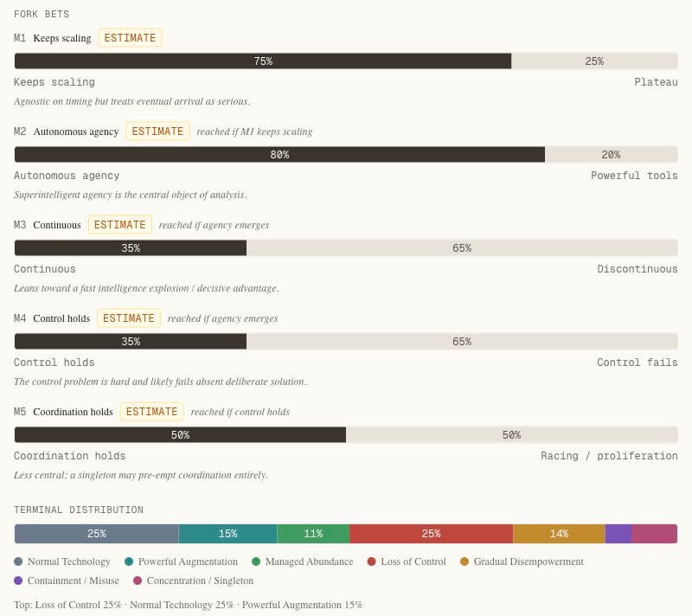Click the ESTIMATE badge beside M3 Continuous

[x=120, y=225]
